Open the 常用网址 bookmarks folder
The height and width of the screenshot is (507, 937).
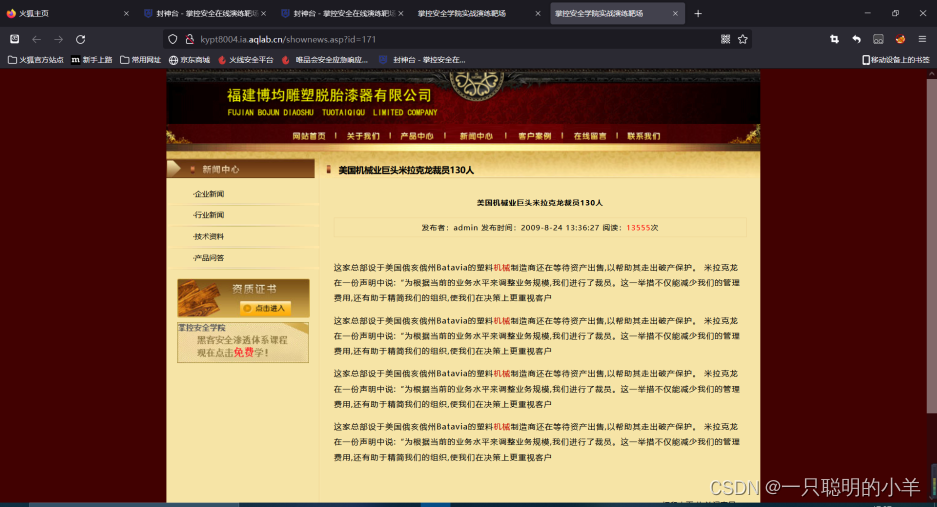140,60
